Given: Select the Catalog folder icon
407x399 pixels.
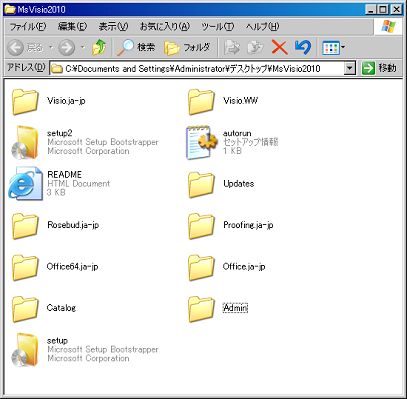Looking at the screenshot, I should [x=25, y=309].
